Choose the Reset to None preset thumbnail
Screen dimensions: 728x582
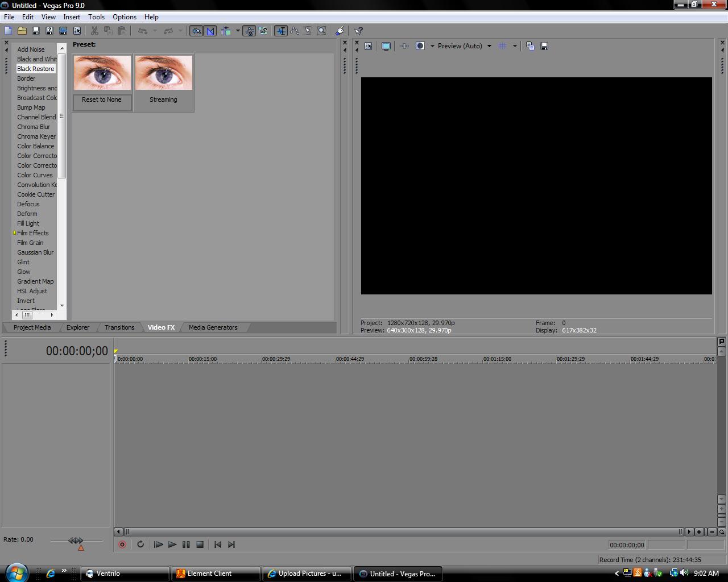click(102, 82)
